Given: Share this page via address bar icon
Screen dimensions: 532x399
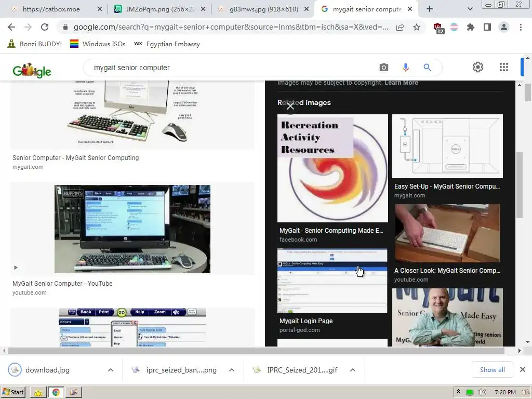Looking at the screenshot, I should 400,27.
